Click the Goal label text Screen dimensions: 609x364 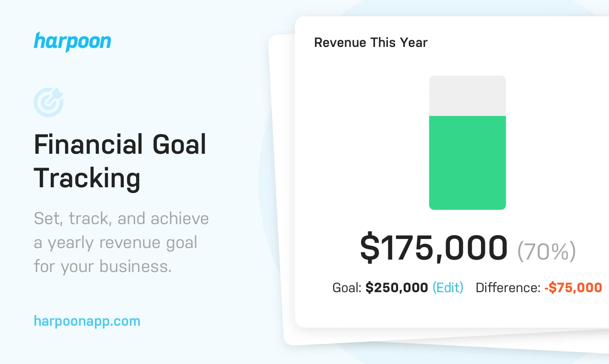click(347, 288)
